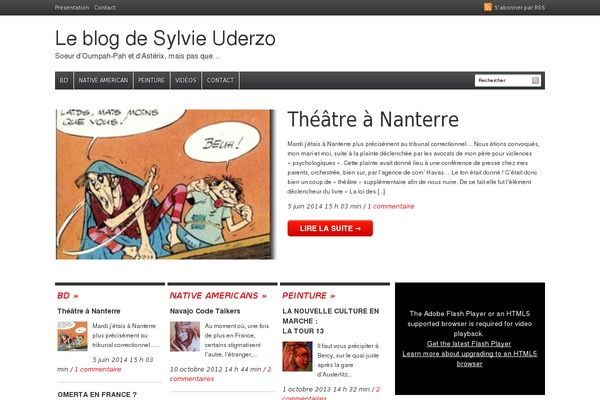Open the Native Americans » section heading
This screenshot has width=600, height=400.
coord(218,296)
